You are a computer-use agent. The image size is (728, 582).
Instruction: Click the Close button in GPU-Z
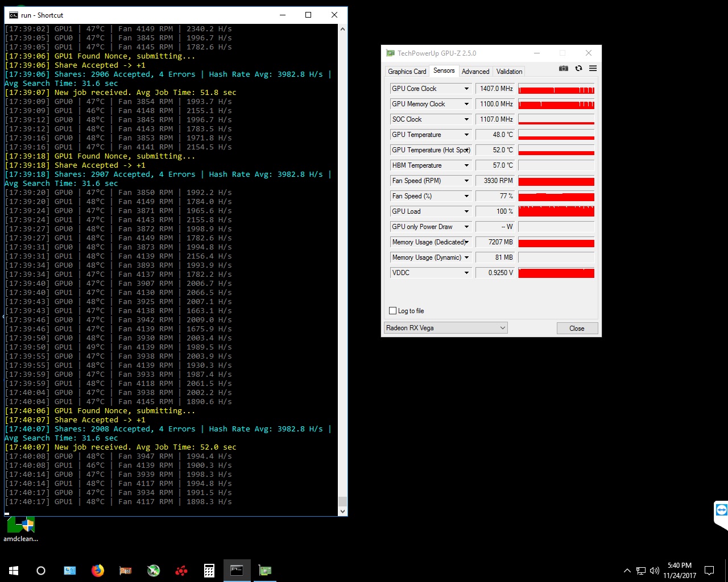pos(577,329)
